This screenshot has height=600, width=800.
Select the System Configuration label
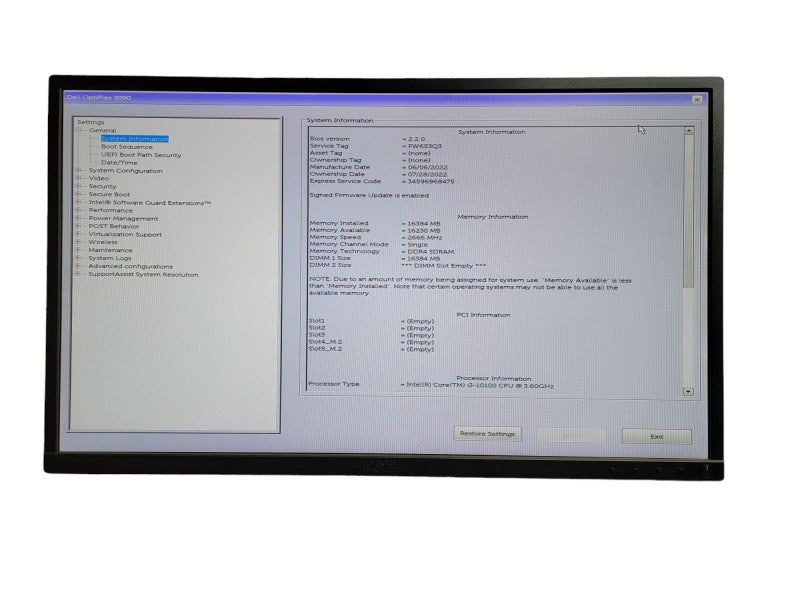tap(126, 171)
